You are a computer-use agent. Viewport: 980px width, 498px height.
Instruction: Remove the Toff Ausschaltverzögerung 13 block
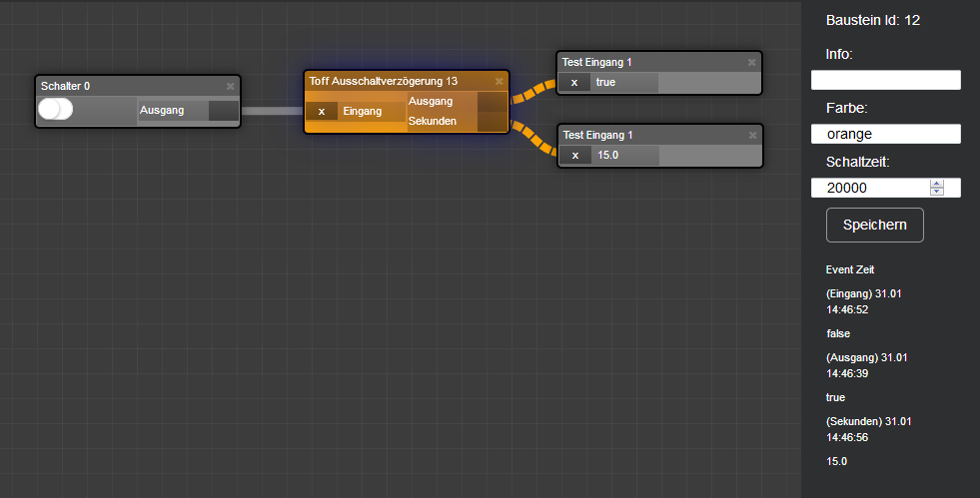tap(498, 81)
